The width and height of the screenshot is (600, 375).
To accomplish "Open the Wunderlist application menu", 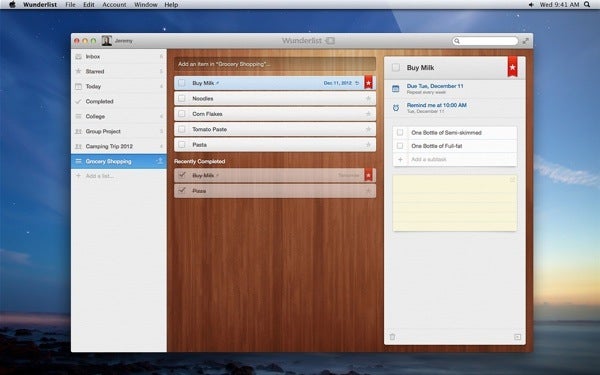I will (40, 5).
